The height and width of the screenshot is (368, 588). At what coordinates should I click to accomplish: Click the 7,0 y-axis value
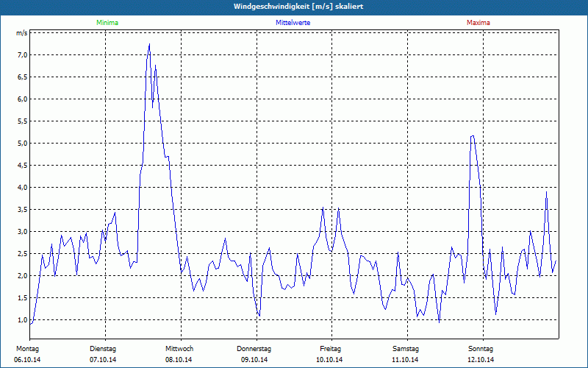[23, 55]
